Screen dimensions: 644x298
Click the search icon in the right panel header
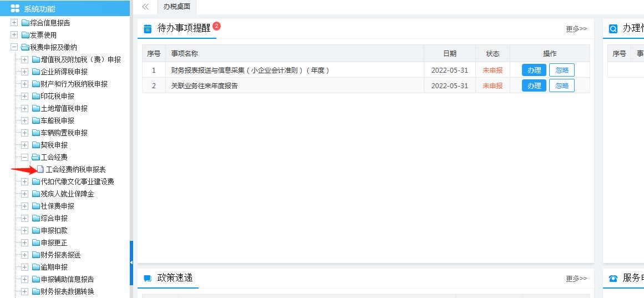613,29
